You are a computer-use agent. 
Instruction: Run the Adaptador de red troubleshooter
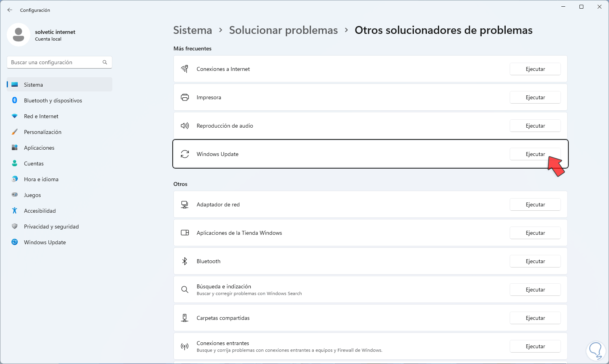(535, 204)
